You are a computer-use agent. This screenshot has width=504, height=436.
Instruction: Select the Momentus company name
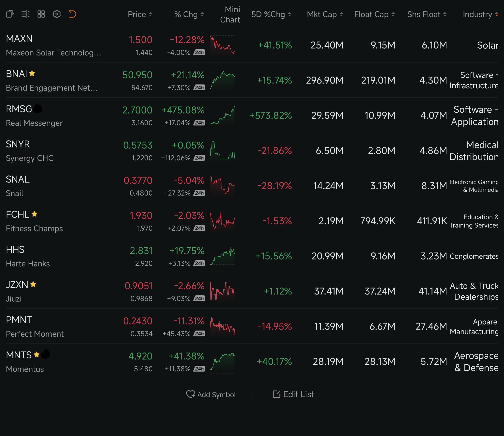coord(25,369)
